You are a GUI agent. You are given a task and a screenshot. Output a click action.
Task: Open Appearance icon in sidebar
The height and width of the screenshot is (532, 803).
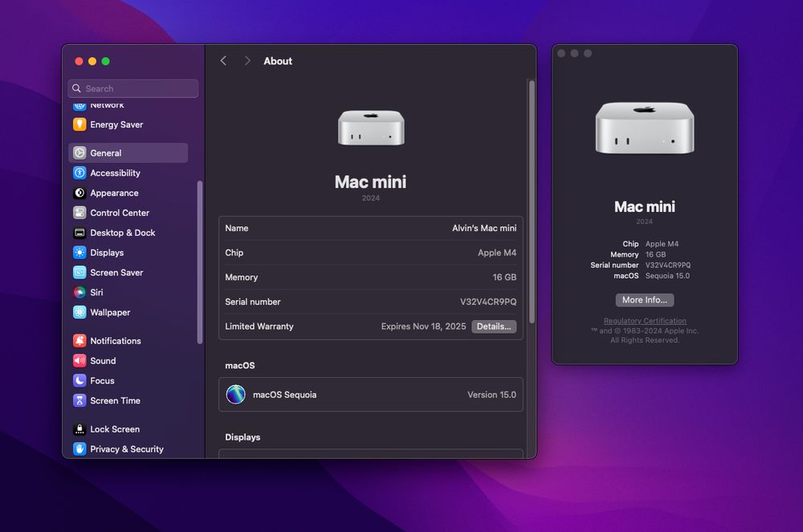(x=79, y=193)
